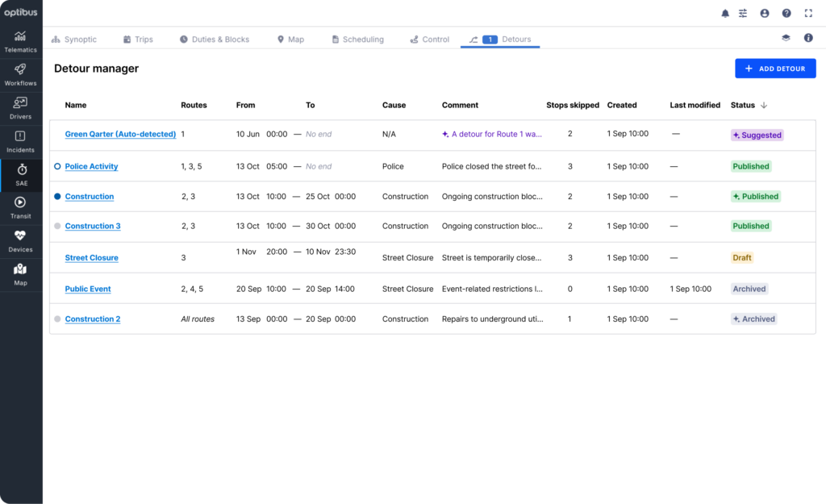Click the Police cause cell
Viewport: 826px width, 504px height.
pos(393,166)
